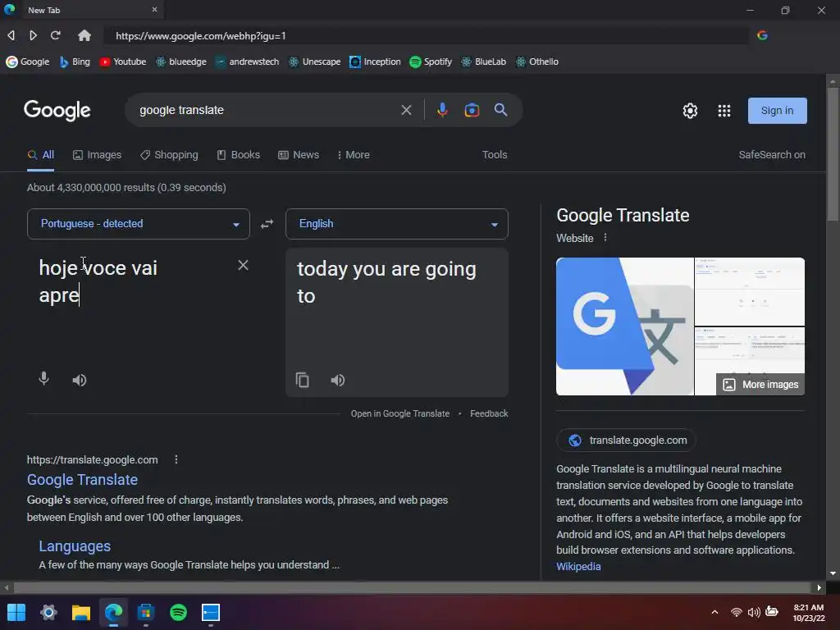The width and height of the screenshot is (840, 630).
Task: Open the Wikipedia source link
Action: click(x=578, y=566)
